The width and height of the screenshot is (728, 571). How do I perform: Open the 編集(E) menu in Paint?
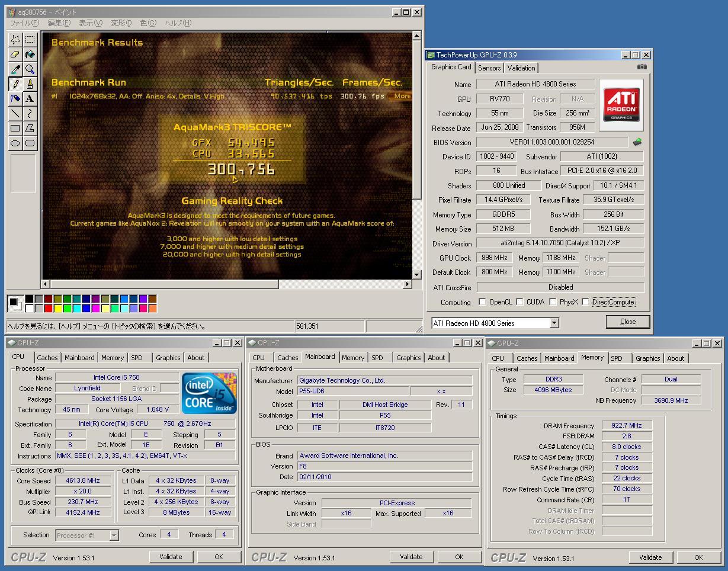(x=59, y=23)
